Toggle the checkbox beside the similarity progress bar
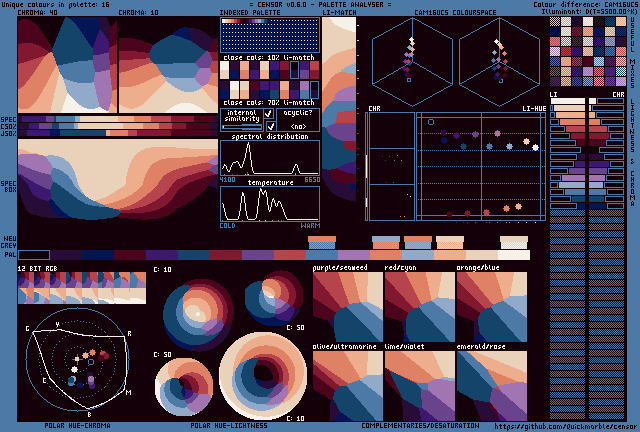The width and height of the screenshot is (640, 432). click(270, 126)
